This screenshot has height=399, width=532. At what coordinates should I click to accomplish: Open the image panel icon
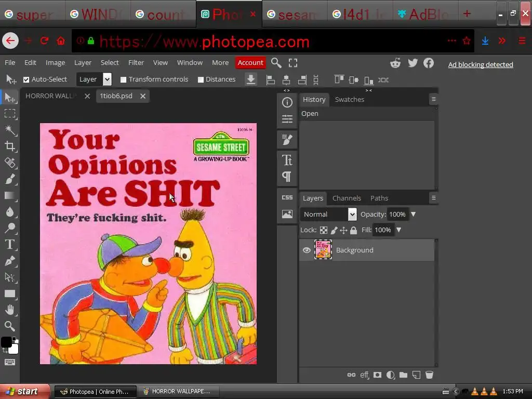287,214
